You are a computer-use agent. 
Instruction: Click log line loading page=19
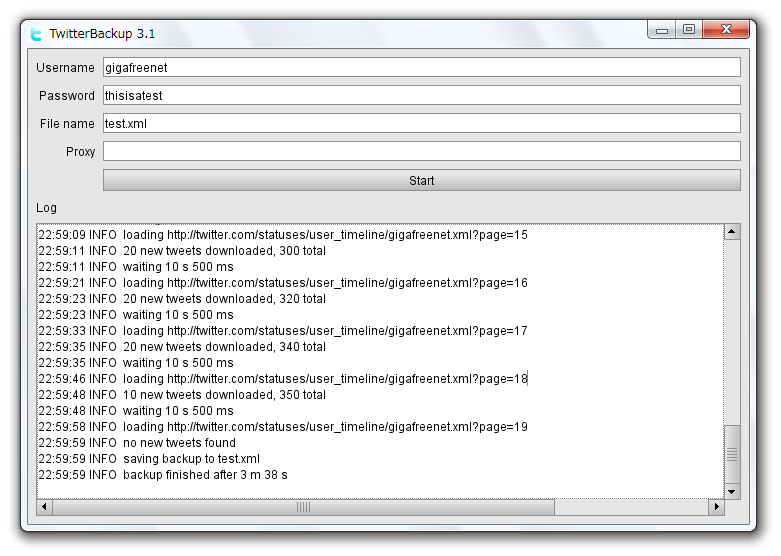(283, 426)
